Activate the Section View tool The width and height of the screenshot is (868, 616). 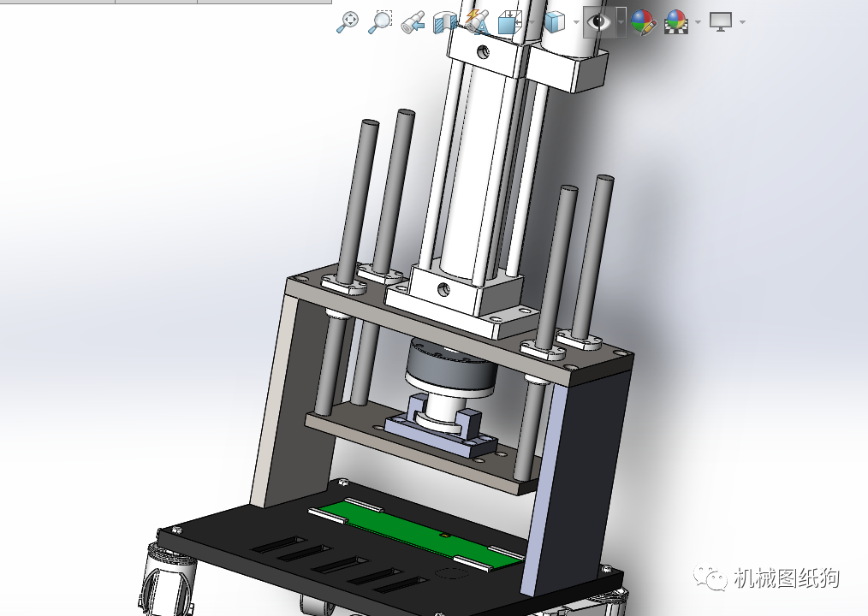[x=445, y=22]
